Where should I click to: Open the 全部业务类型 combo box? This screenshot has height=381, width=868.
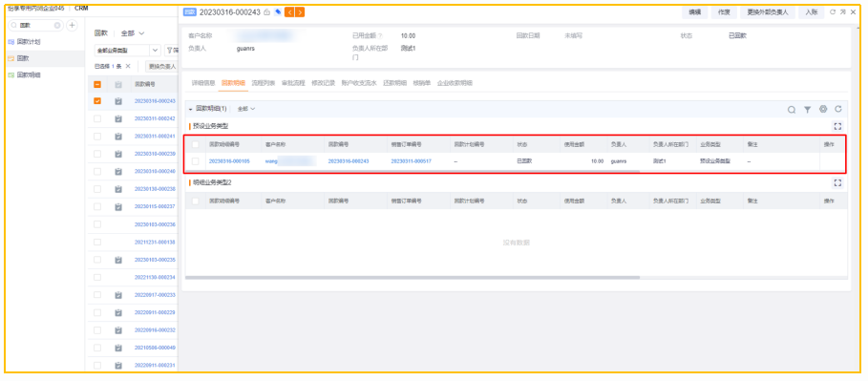127,51
